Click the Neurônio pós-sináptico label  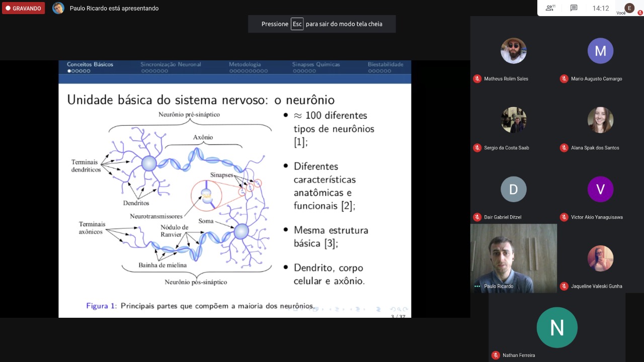pos(196,282)
